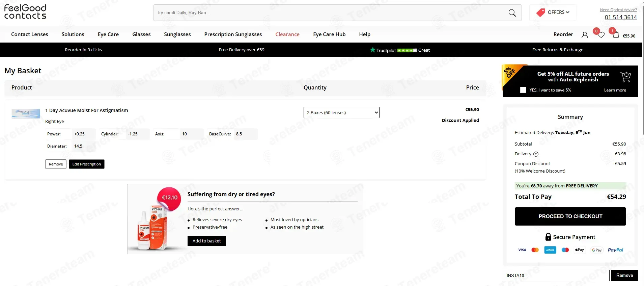Click the 'Free Delivery over €59' banner text
The image size is (644, 286).
click(242, 50)
